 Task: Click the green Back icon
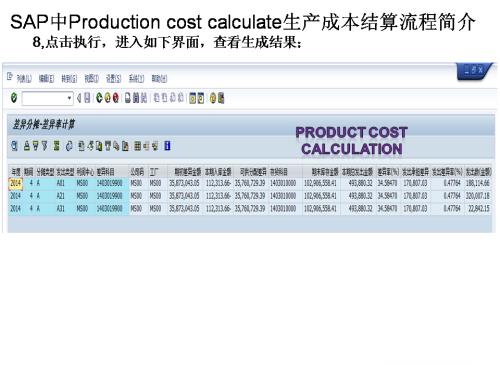99,98
